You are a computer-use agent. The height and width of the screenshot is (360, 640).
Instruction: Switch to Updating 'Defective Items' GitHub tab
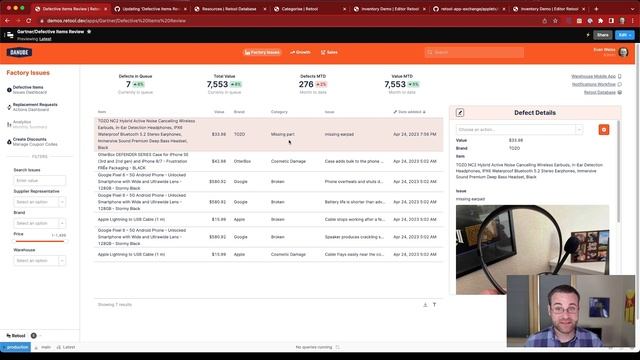pyautogui.click(x=151, y=9)
